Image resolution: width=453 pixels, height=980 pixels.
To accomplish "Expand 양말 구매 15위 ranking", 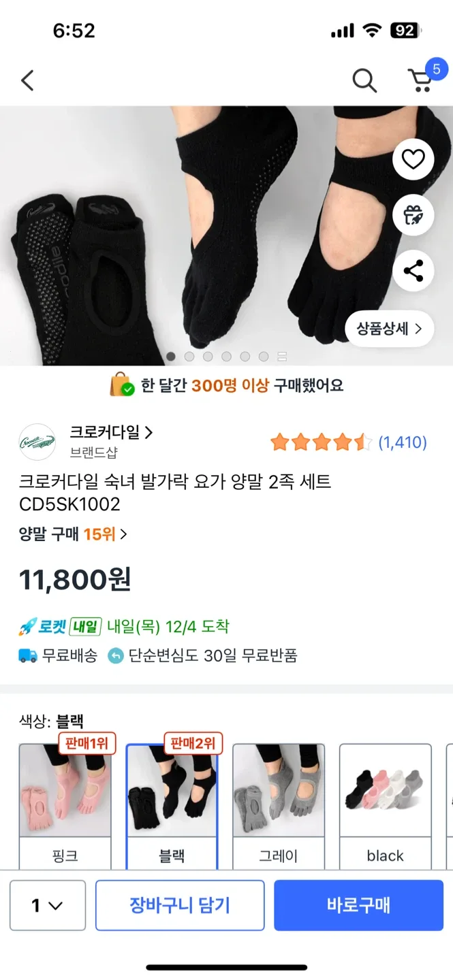I will [73, 534].
